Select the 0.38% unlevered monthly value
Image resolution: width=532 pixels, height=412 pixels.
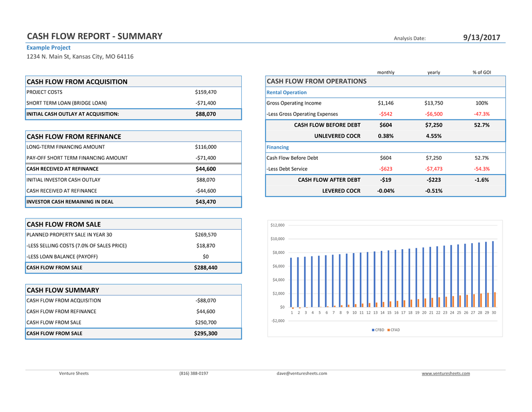(x=386, y=136)
